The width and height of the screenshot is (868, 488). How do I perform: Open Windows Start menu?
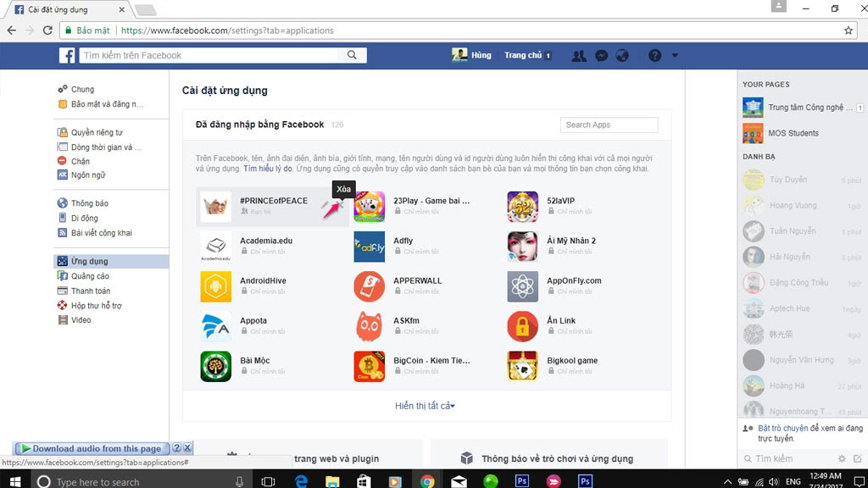pyautogui.click(x=14, y=482)
